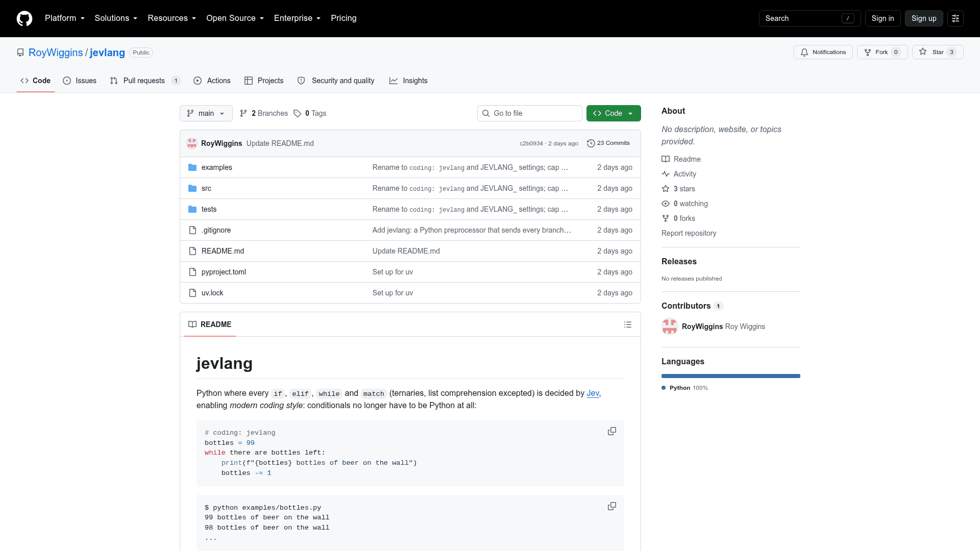This screenshot has height=551, width=980.
Task: Open the green Code dropdown
Action: [x=614, y=113]
